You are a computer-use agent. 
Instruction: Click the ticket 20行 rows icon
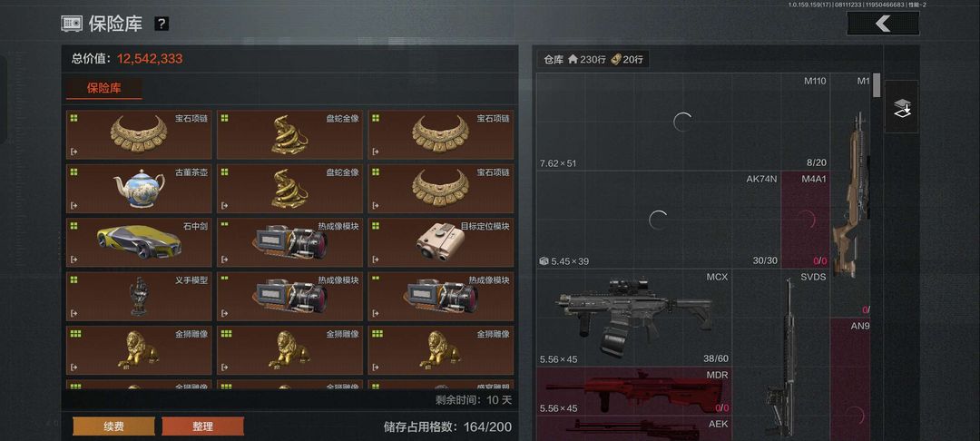tap(615, 59)
